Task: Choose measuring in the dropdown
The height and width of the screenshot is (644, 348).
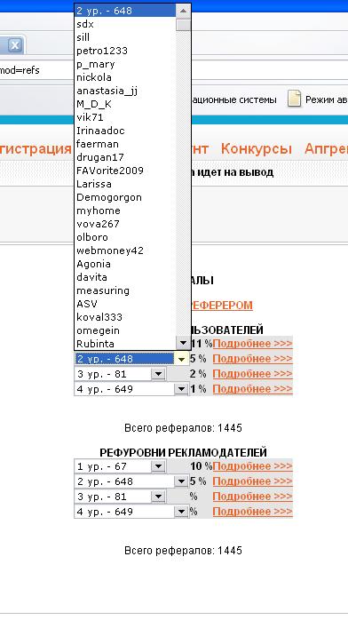Action: click(125, 290)
